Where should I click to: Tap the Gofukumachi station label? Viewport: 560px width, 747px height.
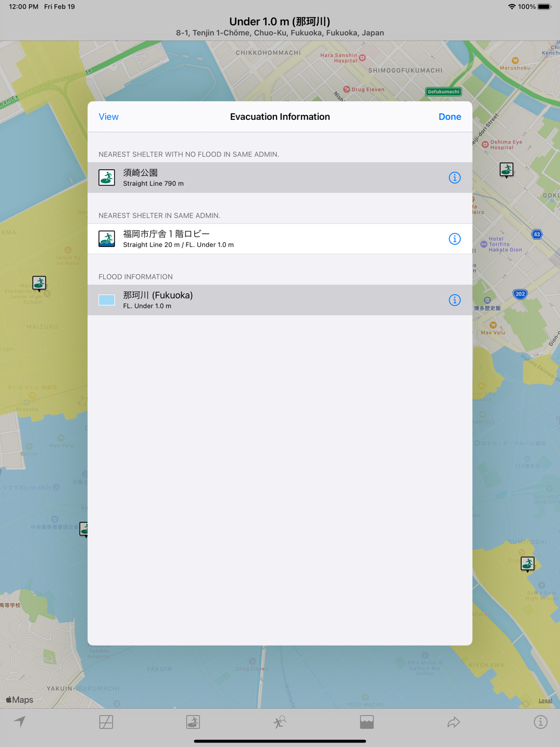(x=444, y=92)
